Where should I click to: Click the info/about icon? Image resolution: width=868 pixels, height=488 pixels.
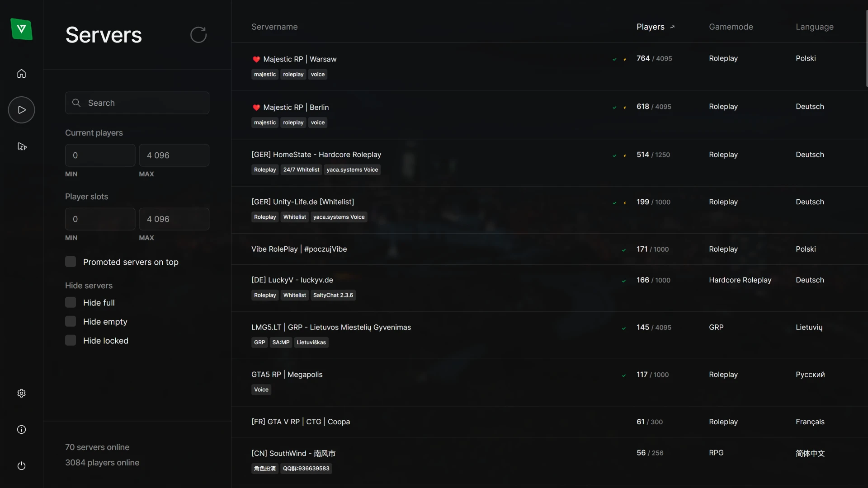point(21,430)
